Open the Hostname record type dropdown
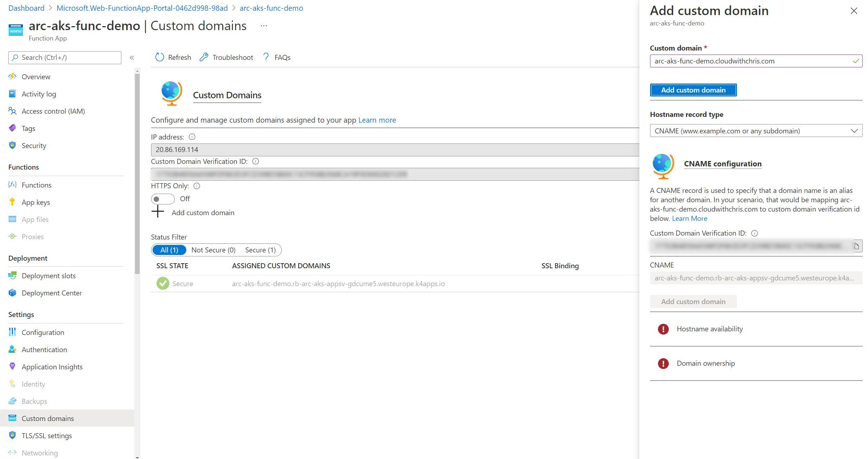This screenshot has width=868, height=459. (x=756, y=131)
